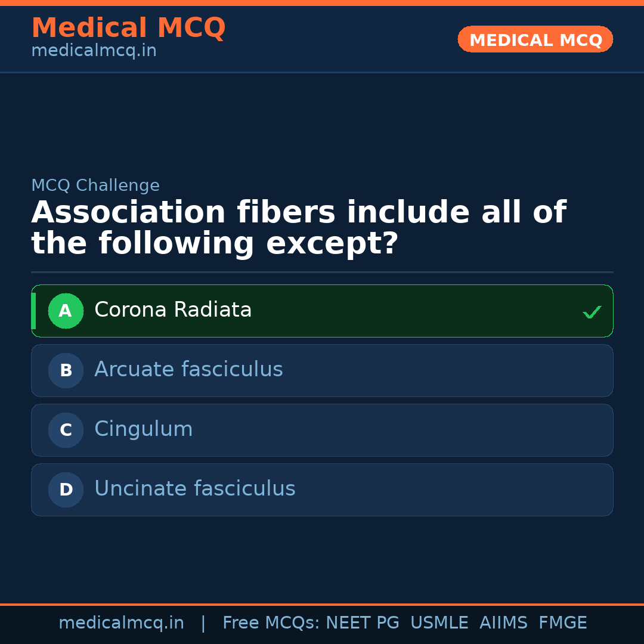
Task: Click the green bar beside option A
Action: 33,311
